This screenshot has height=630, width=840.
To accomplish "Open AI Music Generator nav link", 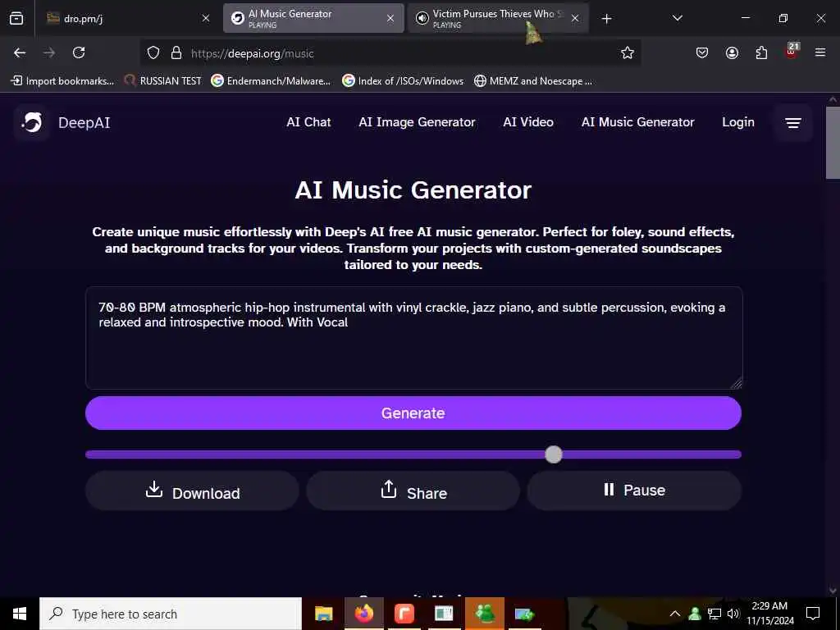I will pyautogui.click(x=638, y=122).
